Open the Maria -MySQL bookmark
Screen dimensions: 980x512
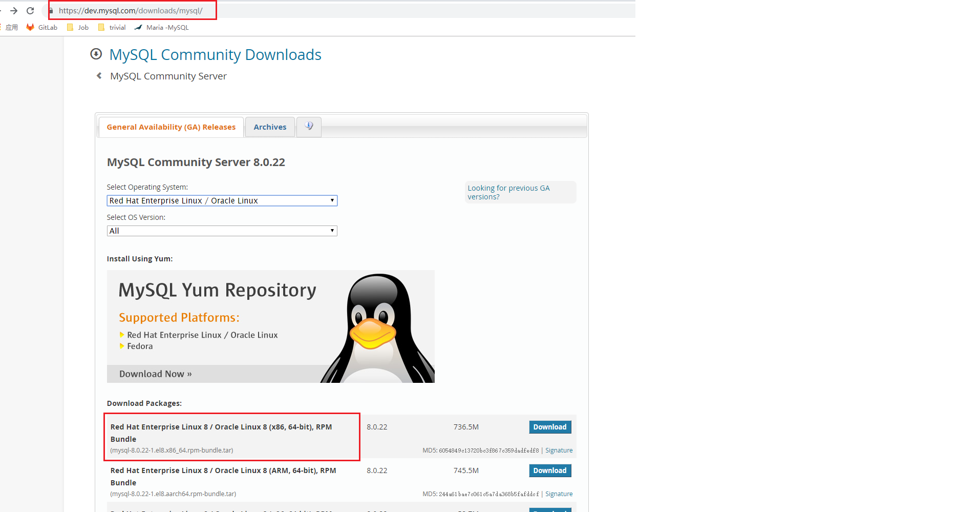pyautogui.click(x=162, y=28)
